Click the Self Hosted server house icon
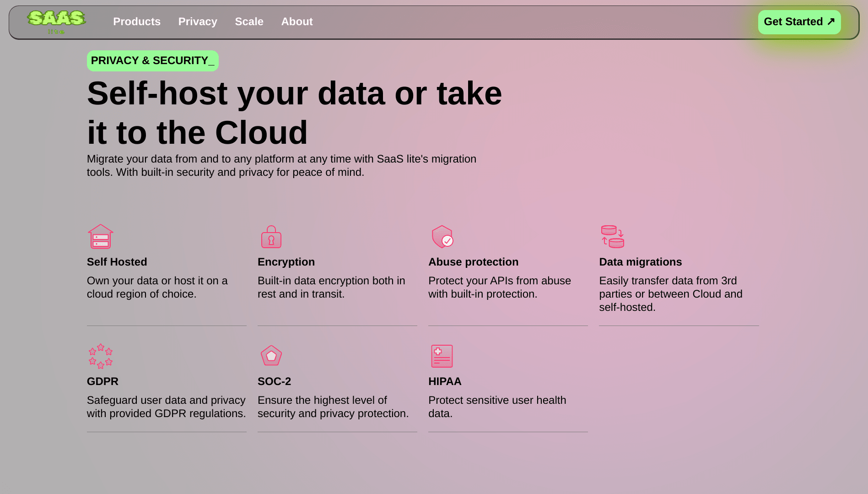The image size is (868, 494). pyautogui.click(x=101, y=236)
